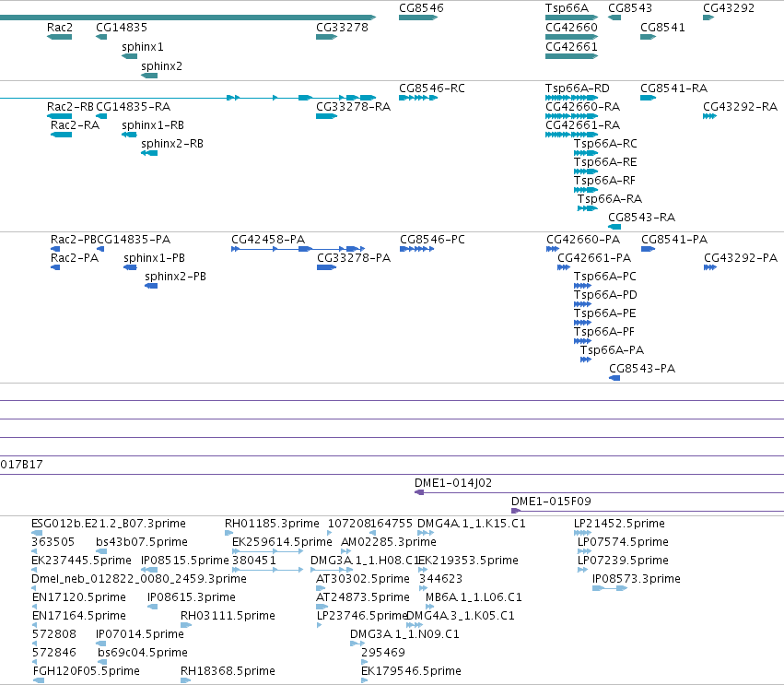Select protein CG14835-PA

(x=100, y=249)
